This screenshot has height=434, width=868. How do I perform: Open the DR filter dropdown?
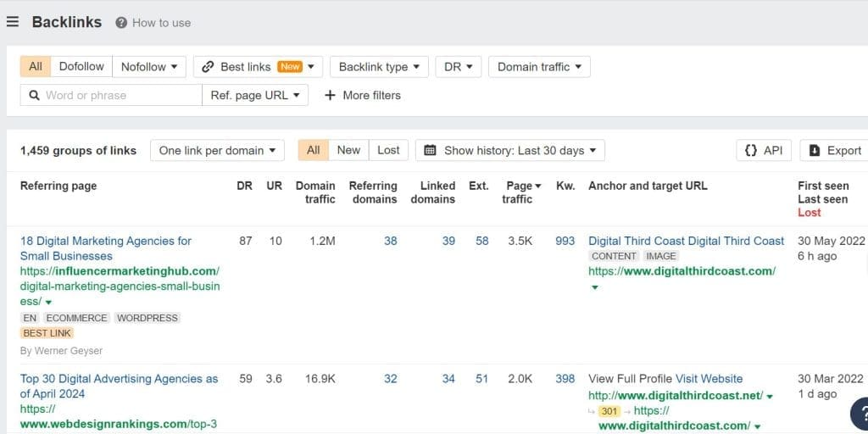click(459, 66)
